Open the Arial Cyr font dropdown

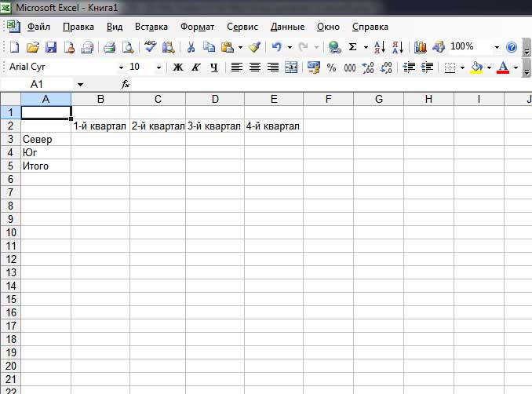[121, 67]
